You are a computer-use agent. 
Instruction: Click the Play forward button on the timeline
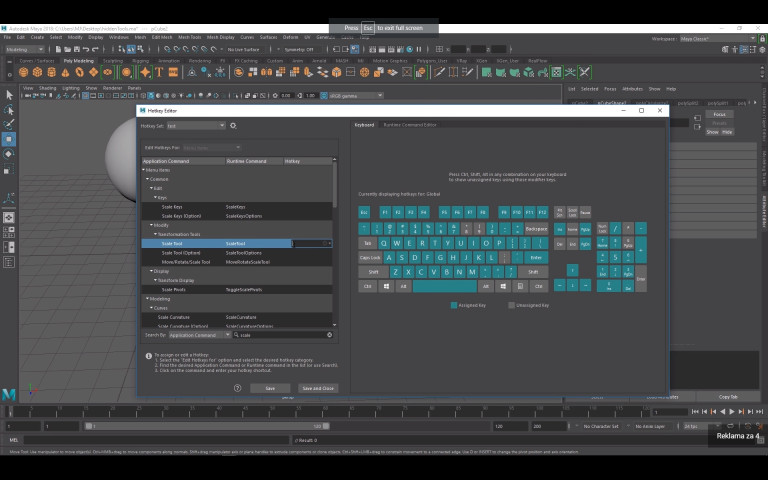tap(732, 412)
